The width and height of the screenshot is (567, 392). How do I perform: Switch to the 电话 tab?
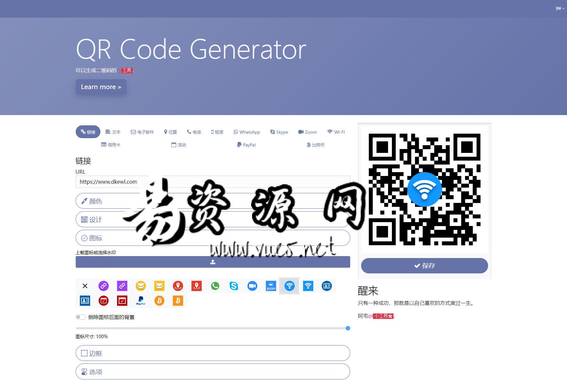pyautogui.click(x=194, y=132)
